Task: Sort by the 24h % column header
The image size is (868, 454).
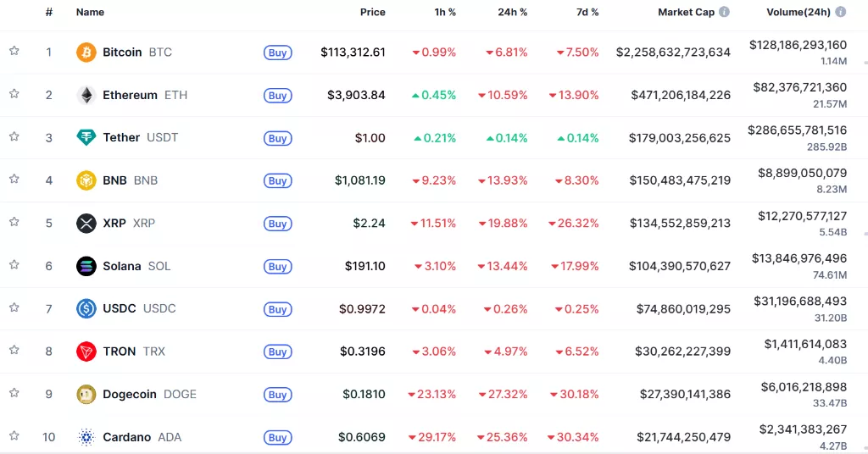Action: 512,13
